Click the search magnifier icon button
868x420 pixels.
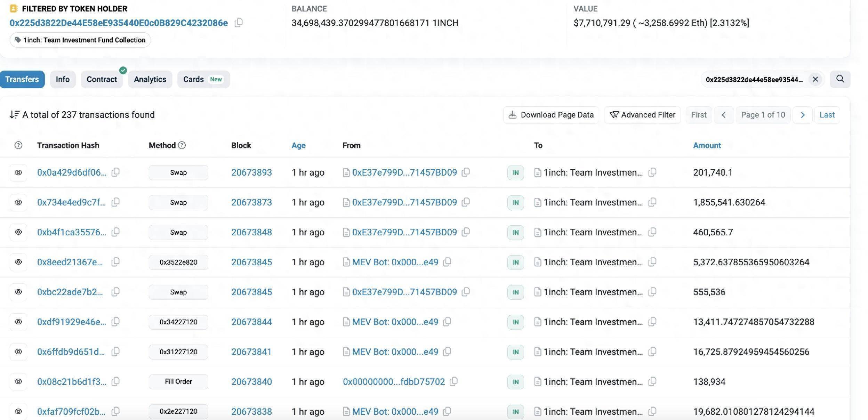click(x=840, y=79)
